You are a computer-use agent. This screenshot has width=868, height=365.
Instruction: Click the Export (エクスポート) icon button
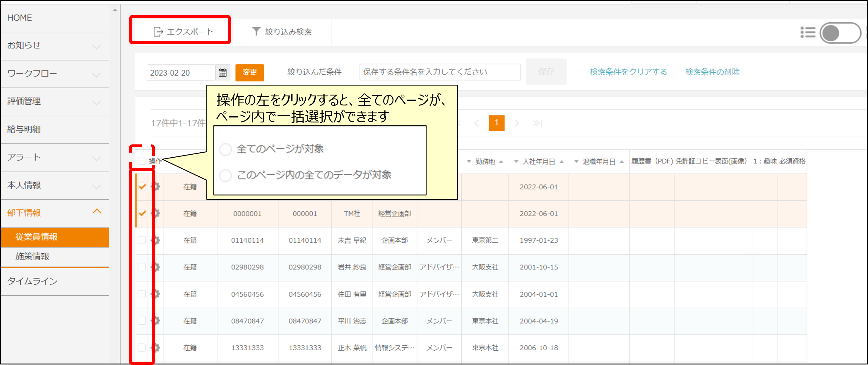(x=158, y=32)
